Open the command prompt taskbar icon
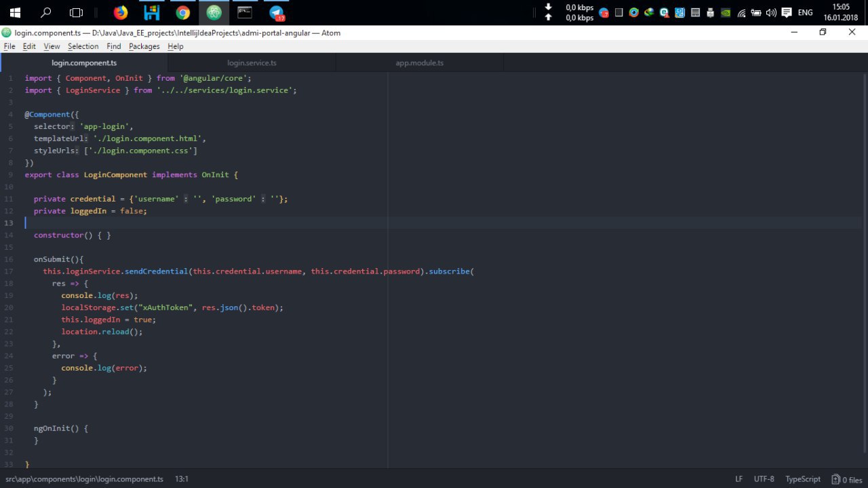Screen dimensions: 868x488 coord(245,12)
